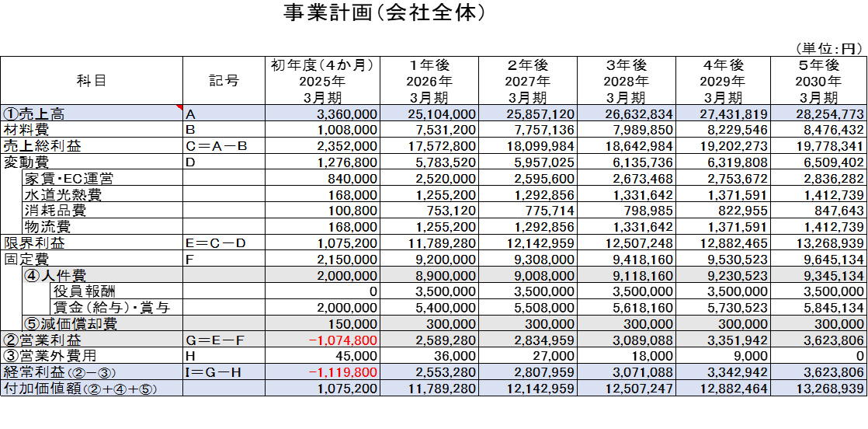
Task: Select the red 営業利益 value −1,074,800
Action: coord(342,340)
